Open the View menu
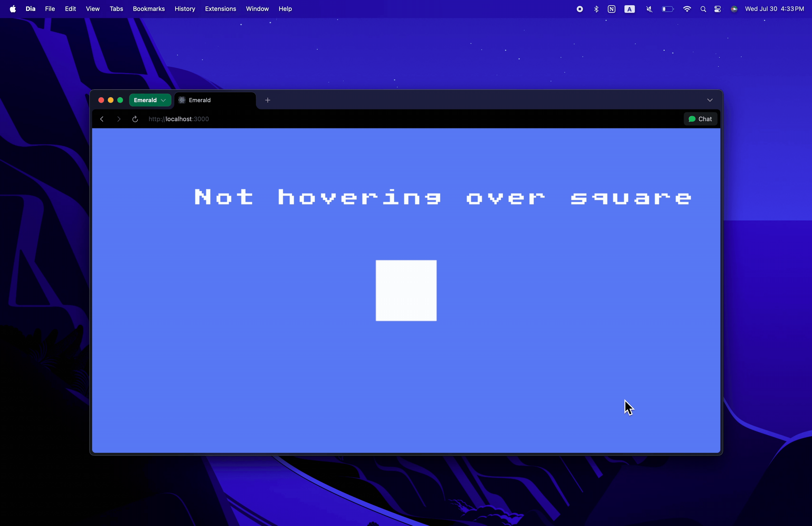 tap(92, 9)
